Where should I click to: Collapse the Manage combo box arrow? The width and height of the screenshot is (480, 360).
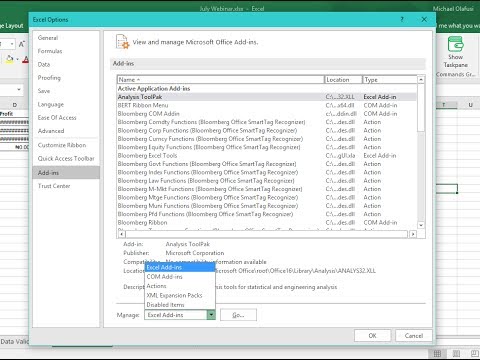point(211,315)
